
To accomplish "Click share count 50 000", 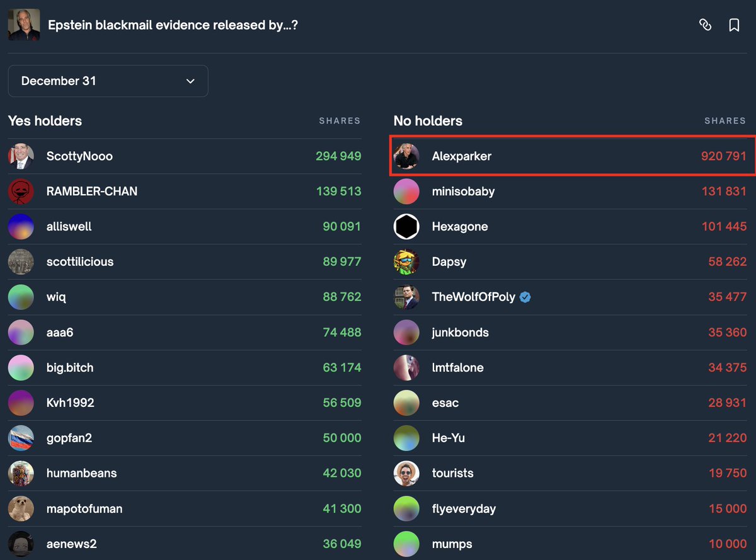I will click(342, 438).
